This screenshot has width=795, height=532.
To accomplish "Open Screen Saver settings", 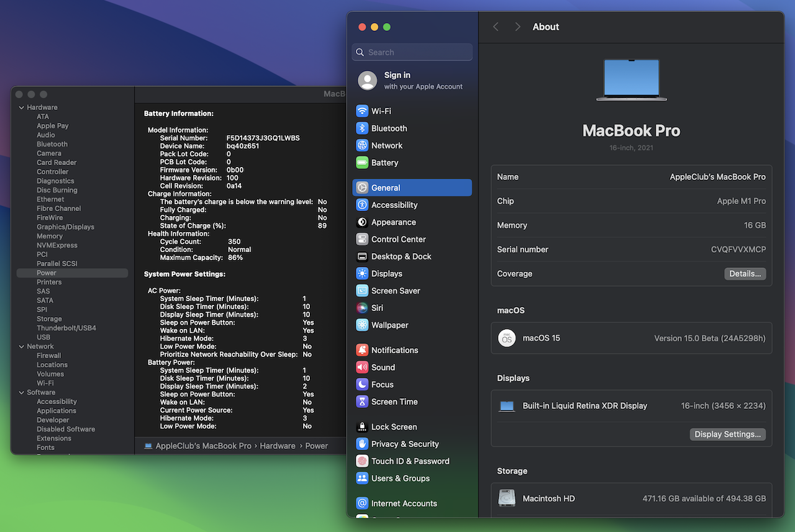I will (x=412, y=291).
